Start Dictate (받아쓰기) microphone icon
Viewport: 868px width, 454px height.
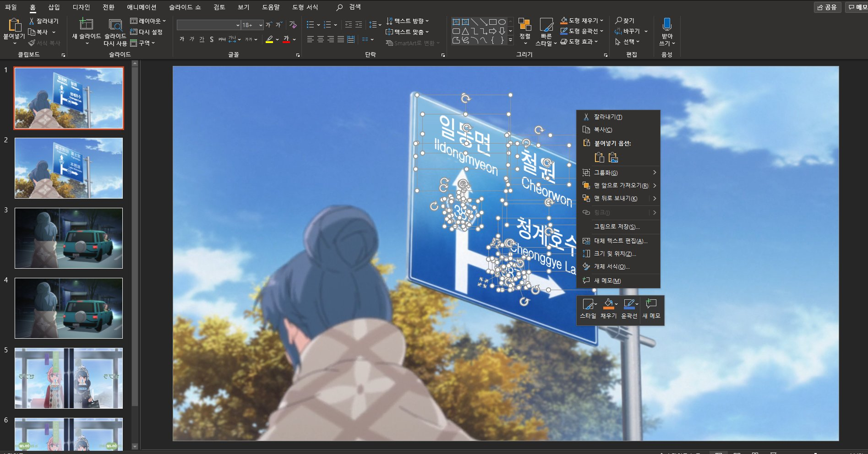pos(667,24)
